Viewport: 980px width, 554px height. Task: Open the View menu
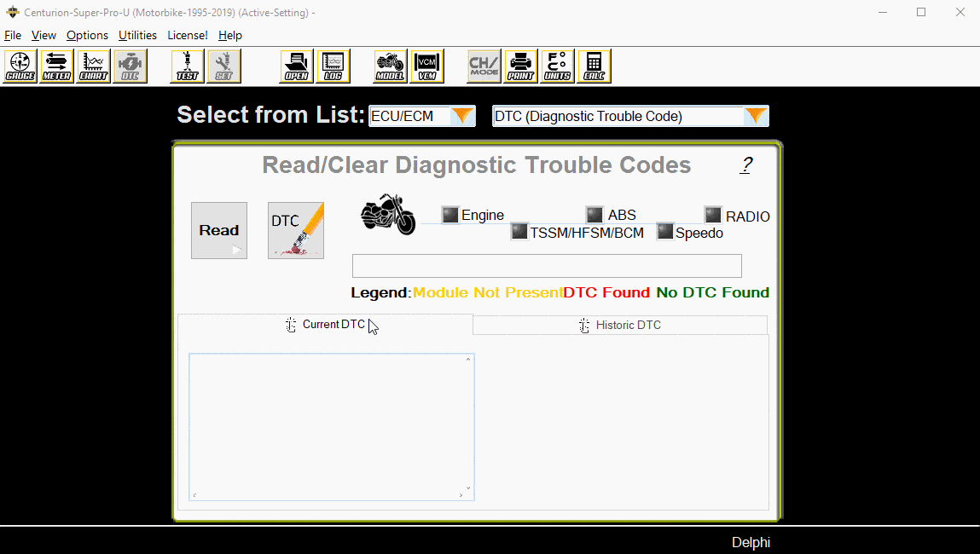pos(43,36)
